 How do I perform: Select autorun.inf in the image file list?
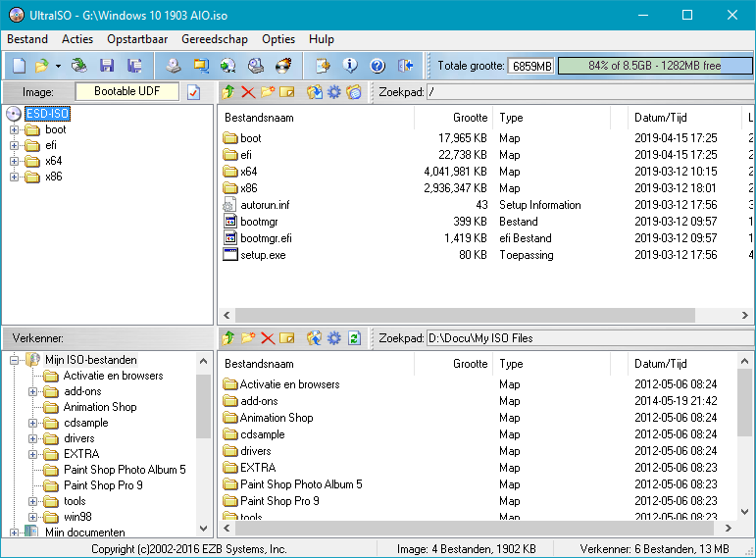[265, 205]
